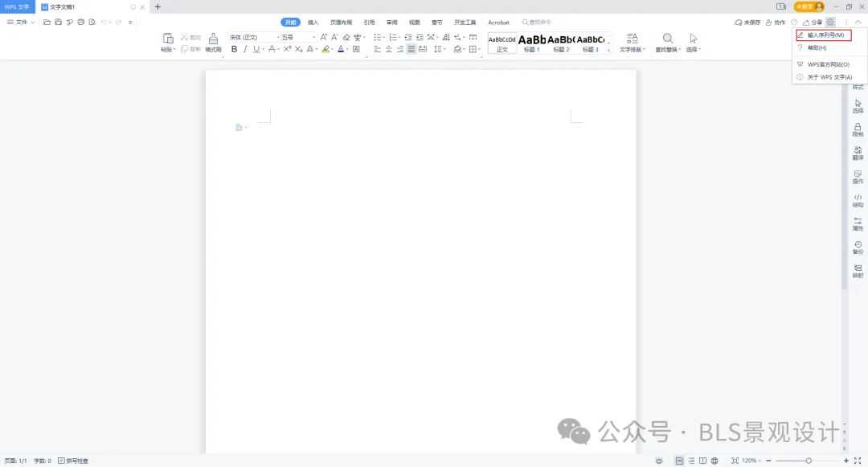Open the Restrict (lock) panel in sidebar

858,130
